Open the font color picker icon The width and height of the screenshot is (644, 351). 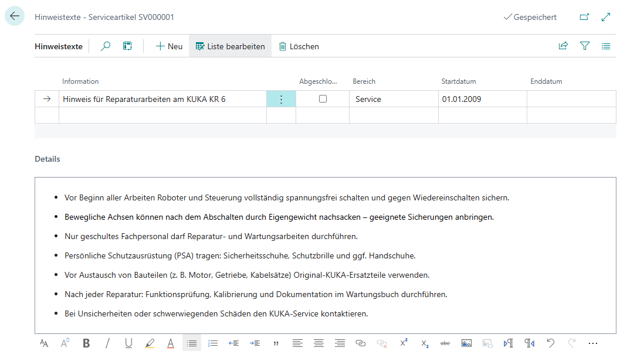171,343
